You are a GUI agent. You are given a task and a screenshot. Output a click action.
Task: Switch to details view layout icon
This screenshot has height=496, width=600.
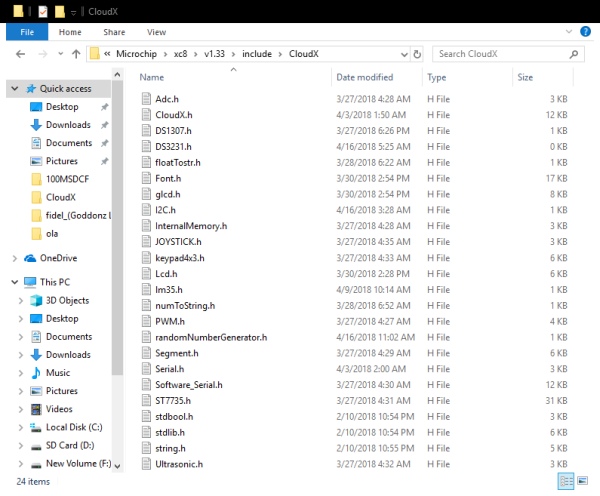click(566, 481)
